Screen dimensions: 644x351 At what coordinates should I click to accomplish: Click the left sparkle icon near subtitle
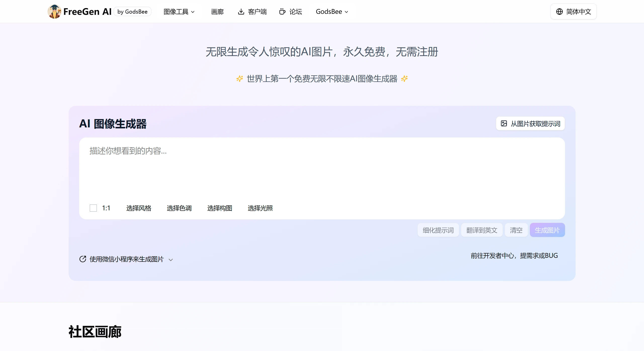[239, 79]
